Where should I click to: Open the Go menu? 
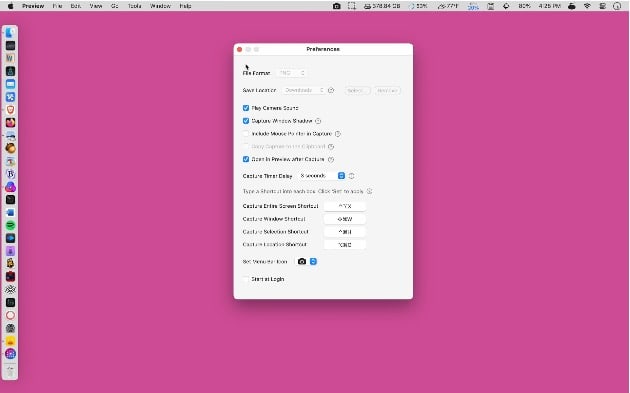pyautogui.click(x=115, y=6)
